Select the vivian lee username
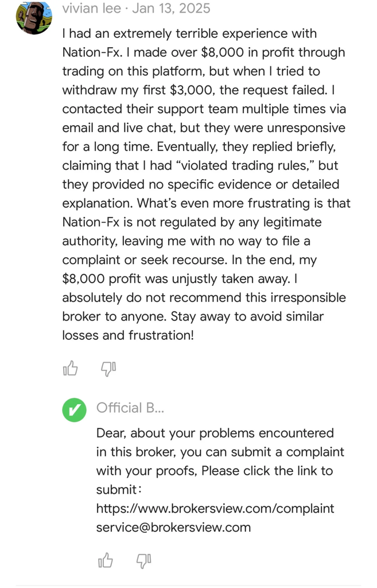 [91, 8]
